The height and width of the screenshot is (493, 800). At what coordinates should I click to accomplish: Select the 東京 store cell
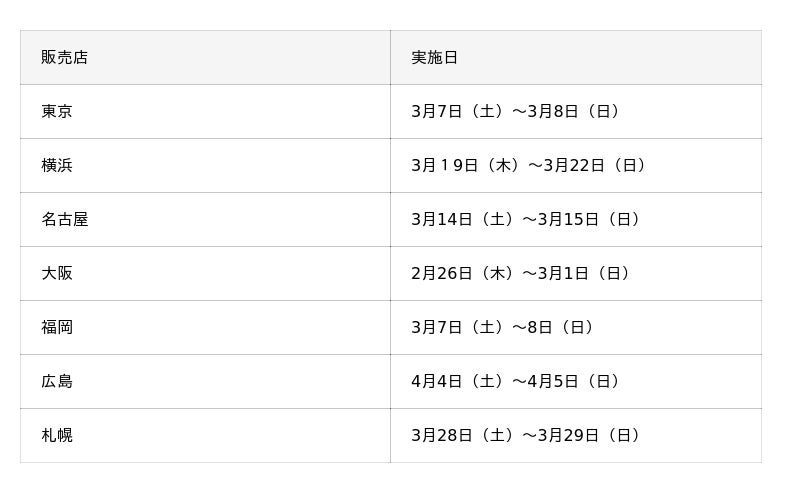57,112
